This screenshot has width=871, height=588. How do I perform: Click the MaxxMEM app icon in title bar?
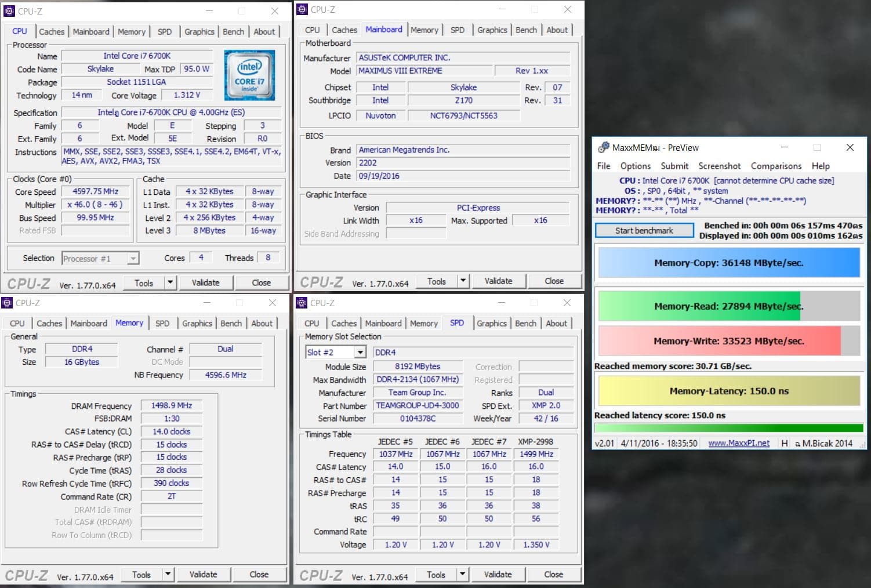point(603,147)
